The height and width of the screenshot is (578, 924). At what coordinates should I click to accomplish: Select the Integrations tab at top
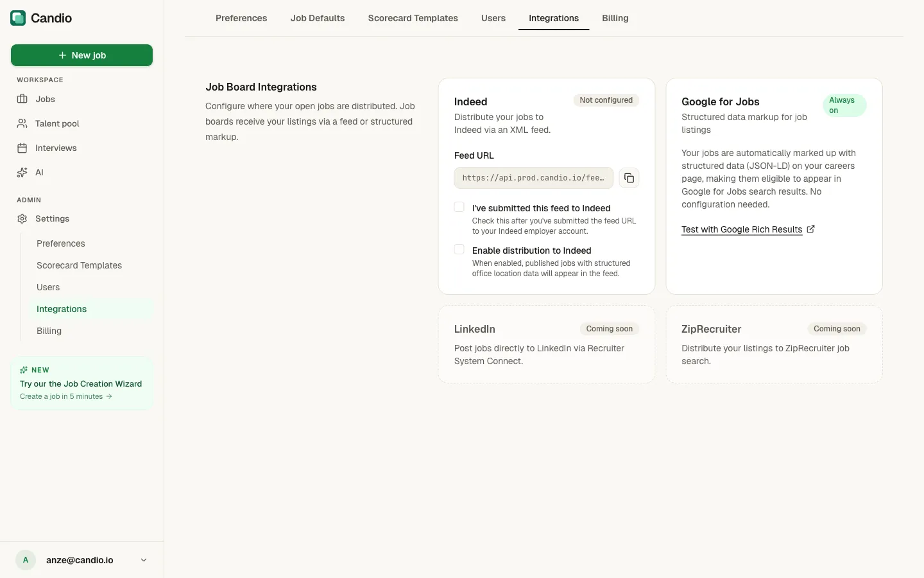[x=554, y=18]
